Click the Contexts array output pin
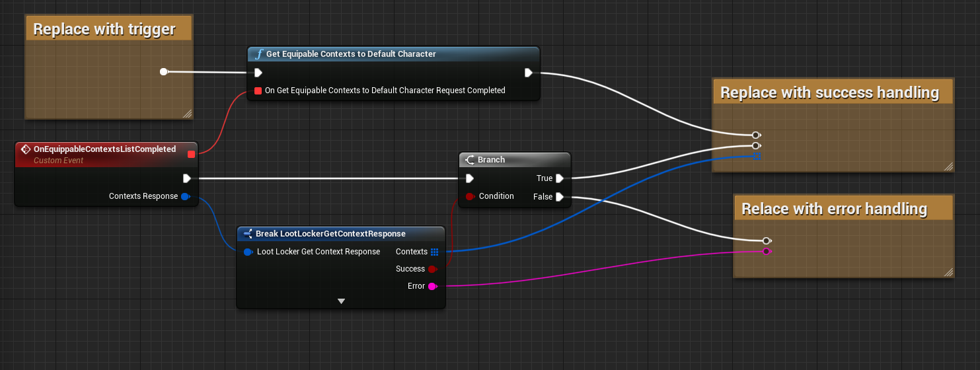 point(434,252)
